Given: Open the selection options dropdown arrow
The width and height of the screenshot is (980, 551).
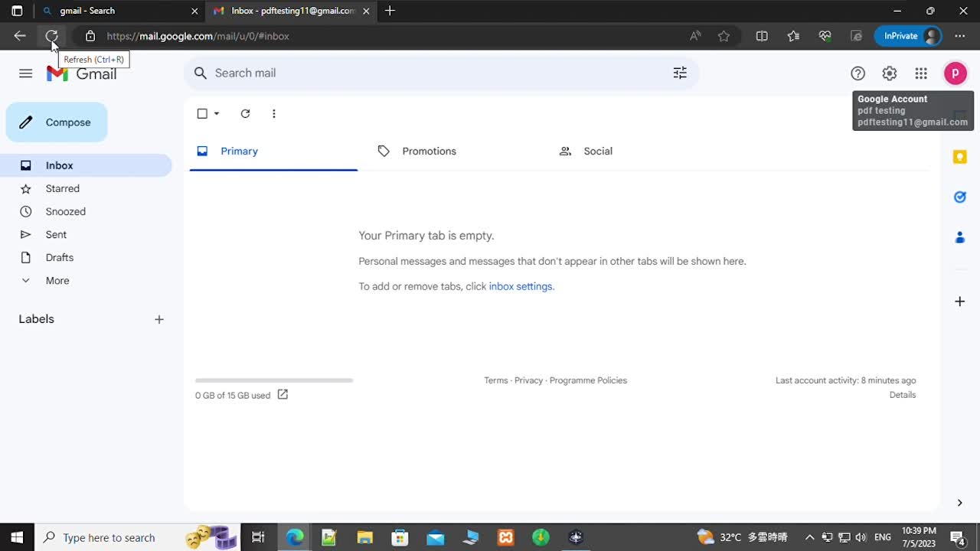Looking at the screenshot, I should pyautogui.click(x=217, y=113).
